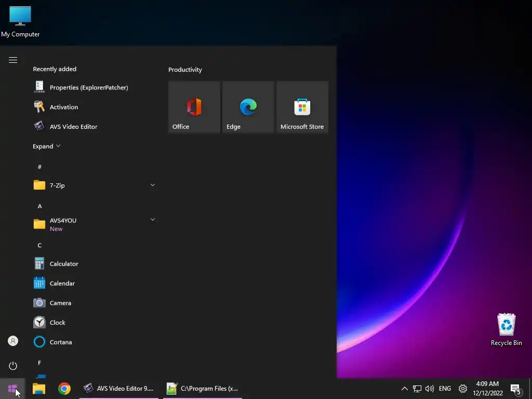Open Google Chrome from the taskbar

(64, 389)
